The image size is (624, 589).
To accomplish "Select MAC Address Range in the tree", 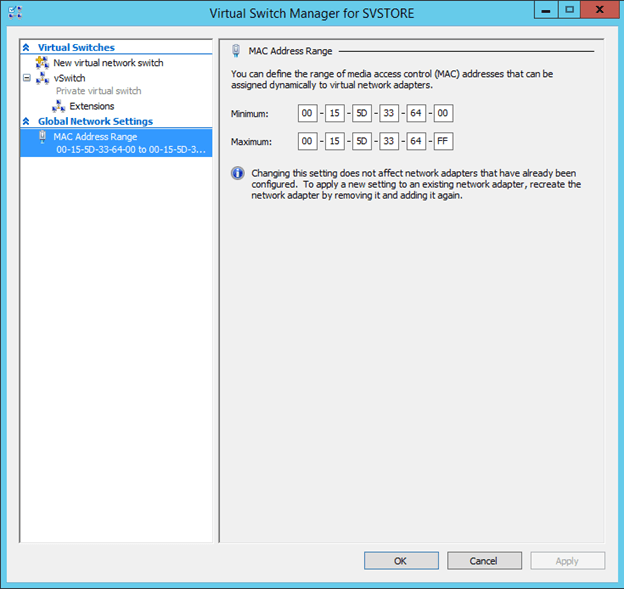I will (x=95, y=136).
